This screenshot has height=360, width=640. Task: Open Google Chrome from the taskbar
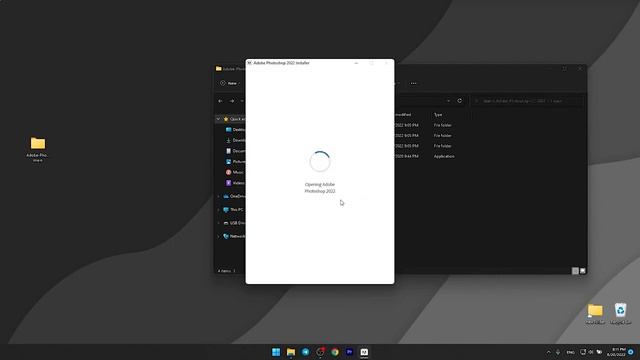coord(335,352)
